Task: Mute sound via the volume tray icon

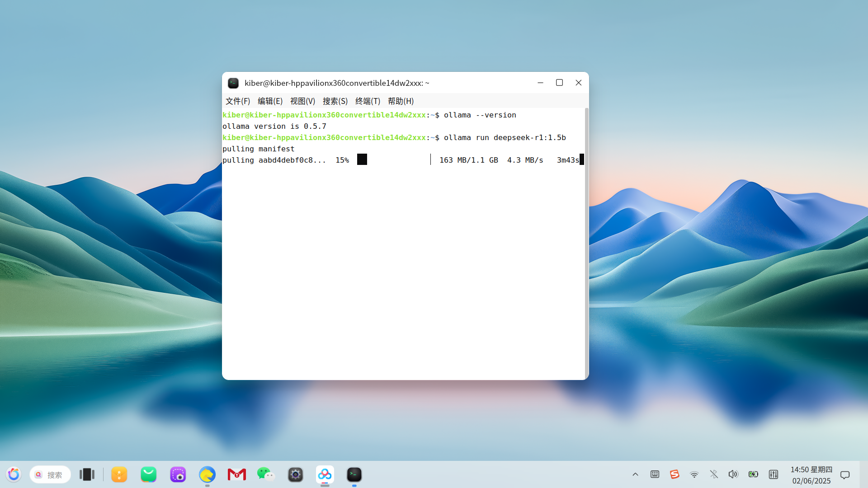Action: (733, 474)
